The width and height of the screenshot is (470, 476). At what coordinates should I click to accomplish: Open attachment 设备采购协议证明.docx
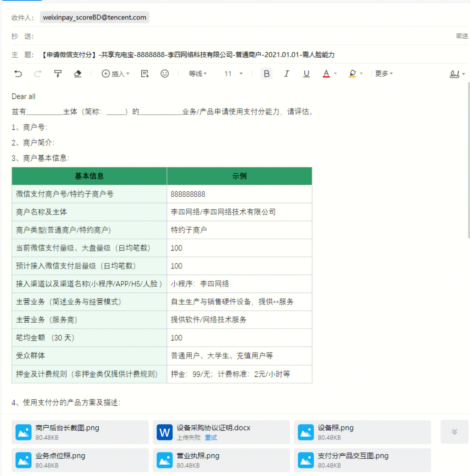221,432
